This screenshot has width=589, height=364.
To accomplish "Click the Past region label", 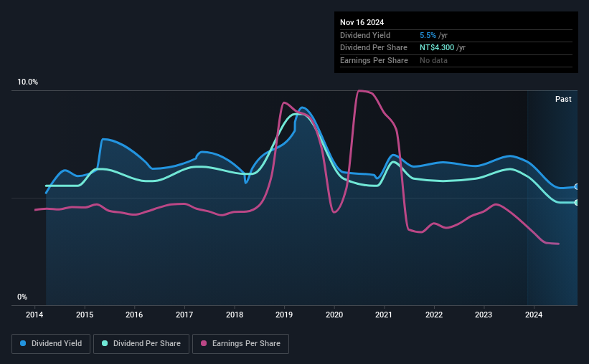I will 563,99.
